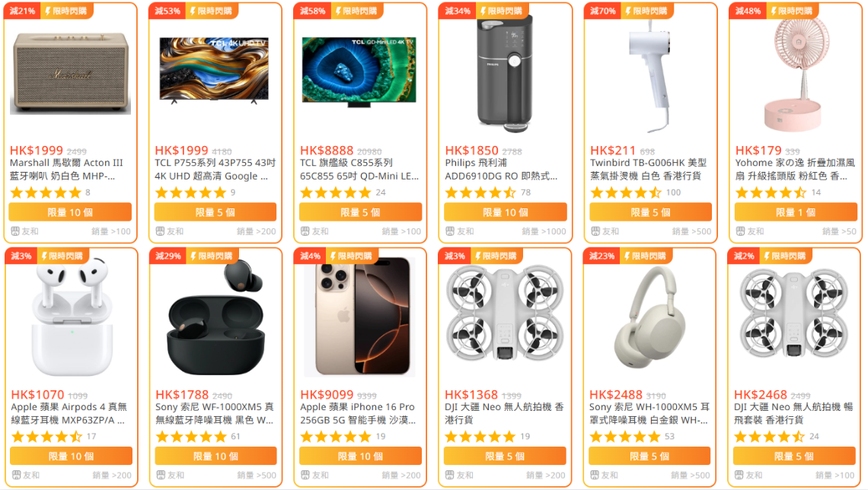Viewport: 868px width, 490px height.
Task: Click the star rating of Sony WF-1000XM5
Action: pyautogui.click(x=191, y=437)
